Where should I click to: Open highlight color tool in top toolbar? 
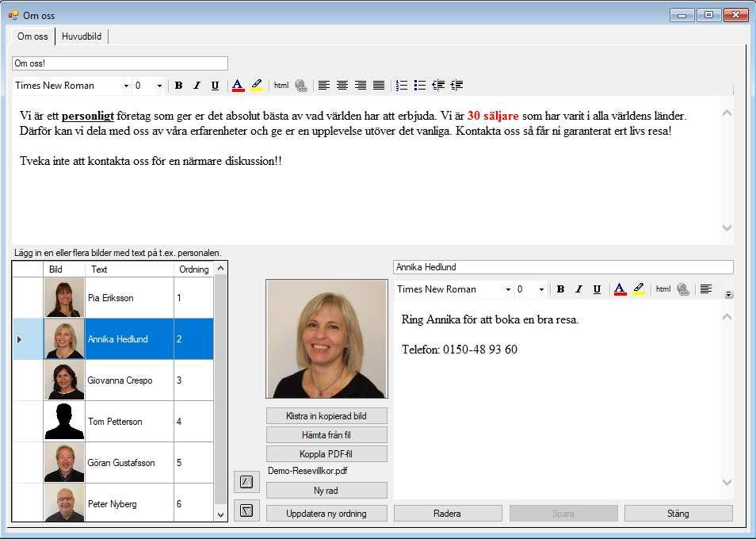point(257,86)
